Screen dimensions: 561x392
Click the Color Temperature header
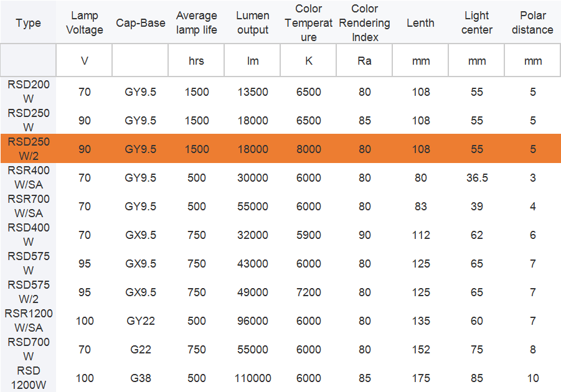point(308,23)
